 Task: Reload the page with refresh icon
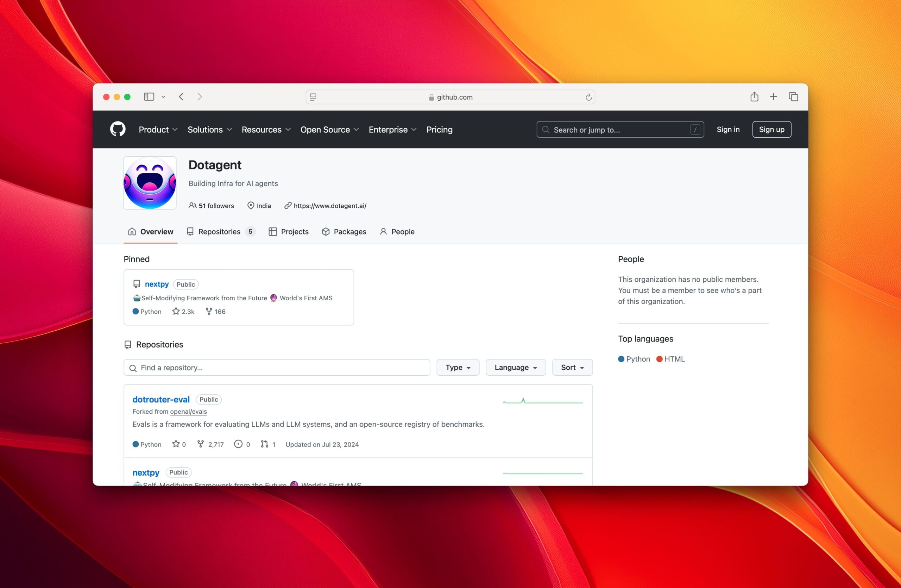pyautogui.click(x=588, y=97)
